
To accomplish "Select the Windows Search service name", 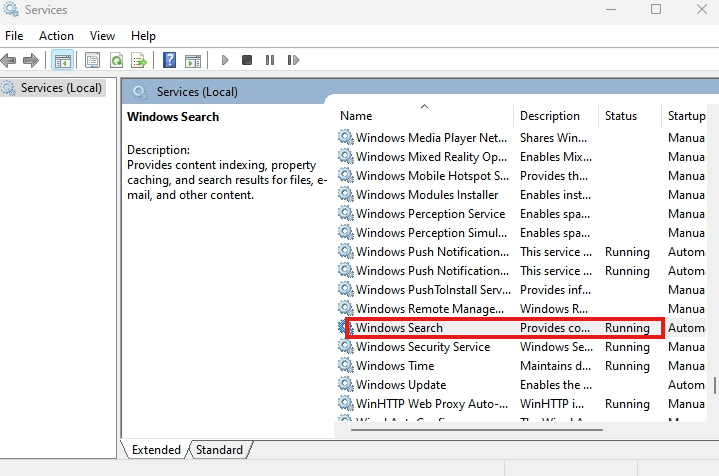I will point(399,328).
